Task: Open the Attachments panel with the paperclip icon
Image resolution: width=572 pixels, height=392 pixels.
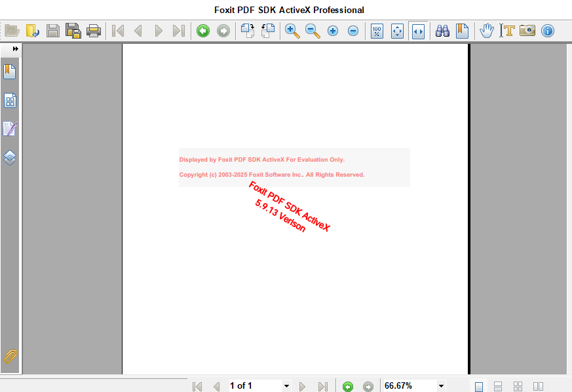Action: coord(10,357)
